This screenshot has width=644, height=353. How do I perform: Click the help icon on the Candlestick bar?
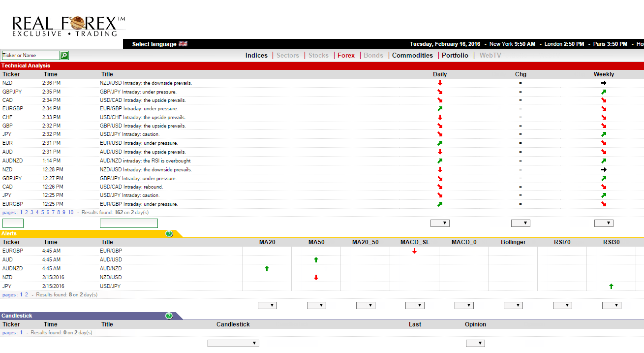coord(169,316)
